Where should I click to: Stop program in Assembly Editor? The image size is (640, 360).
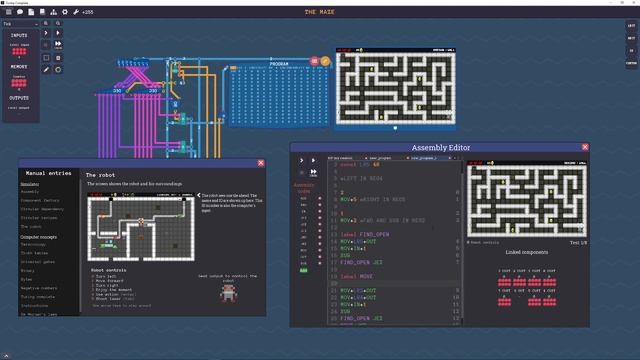pyautogui.click(x=302, y=173)
